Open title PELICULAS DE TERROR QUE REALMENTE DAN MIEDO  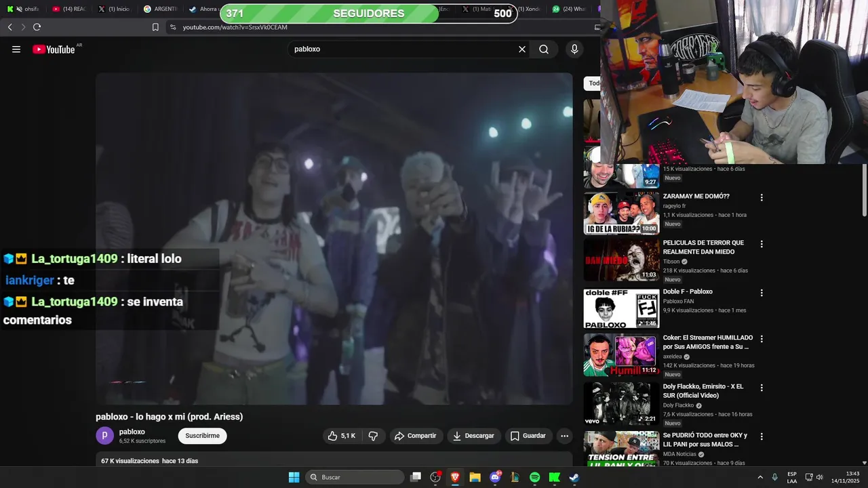(x=703, y=247)
